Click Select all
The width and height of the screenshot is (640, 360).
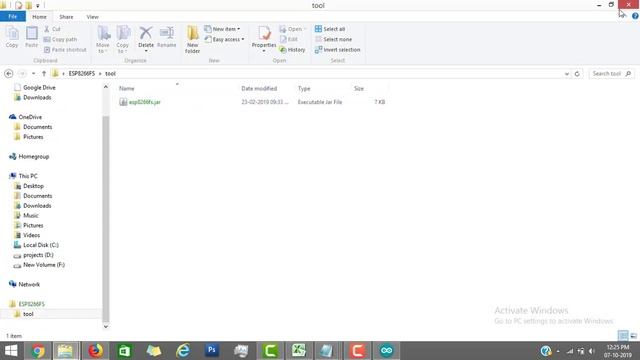click(x=330, y=29)
